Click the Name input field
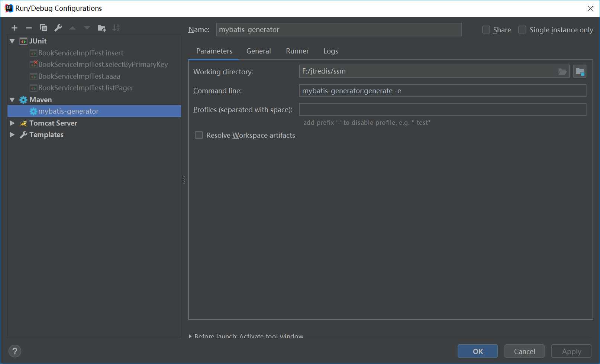This screenshot has height=364, width=600. [339, 29]
